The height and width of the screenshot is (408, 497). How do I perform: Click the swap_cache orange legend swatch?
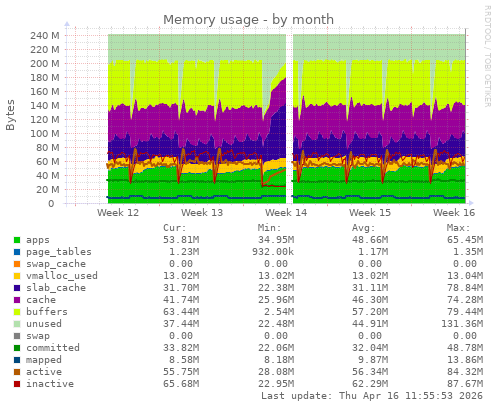17,264
